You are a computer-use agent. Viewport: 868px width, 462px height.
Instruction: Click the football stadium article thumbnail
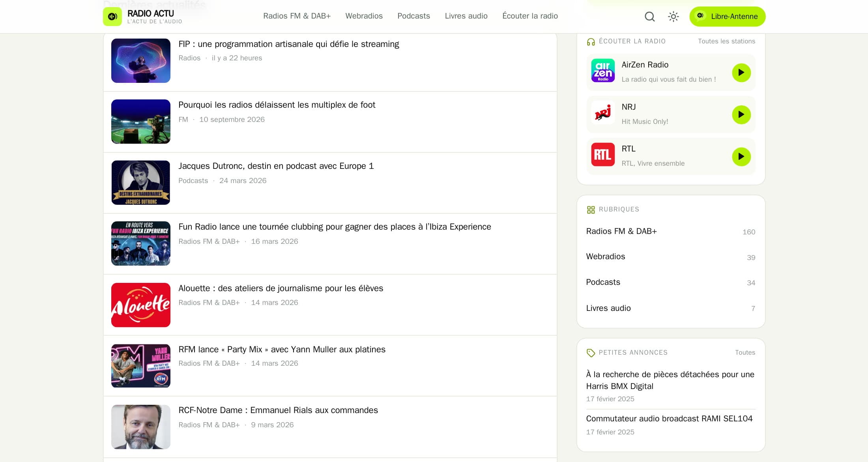(x=141, y=122)
